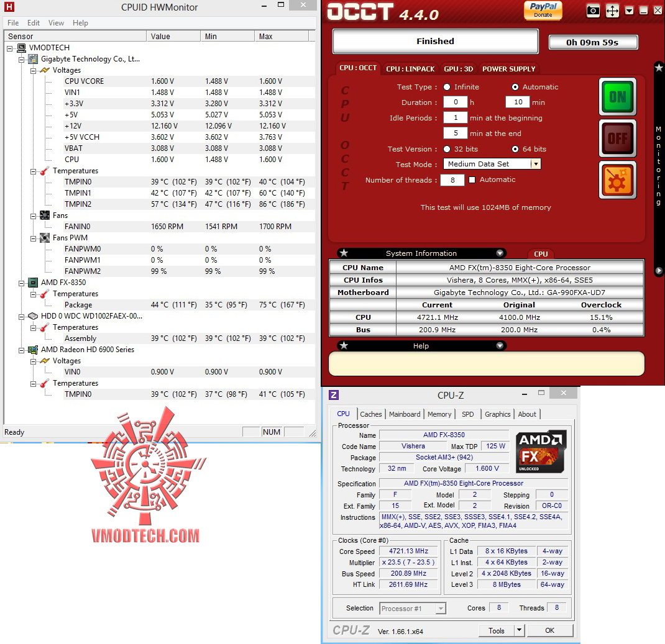Collapse the Help section arrow
665x644 pixels.
[500, 346]
